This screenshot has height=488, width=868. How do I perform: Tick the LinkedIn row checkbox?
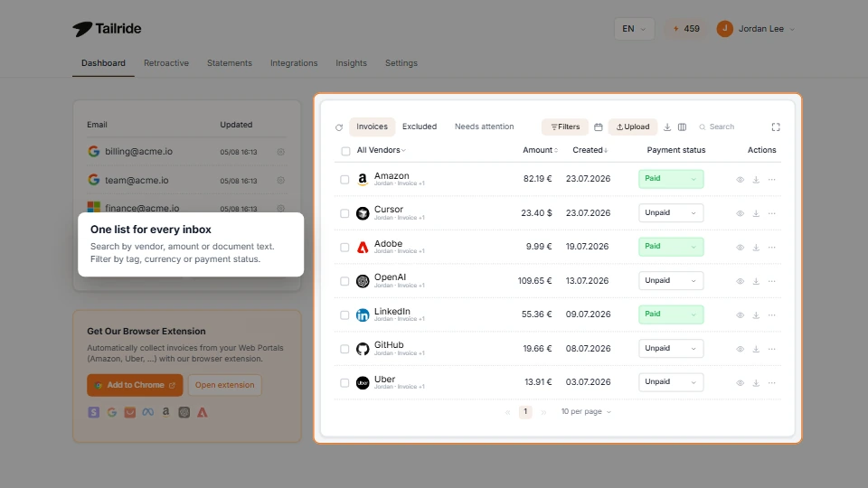coord(344,315)
